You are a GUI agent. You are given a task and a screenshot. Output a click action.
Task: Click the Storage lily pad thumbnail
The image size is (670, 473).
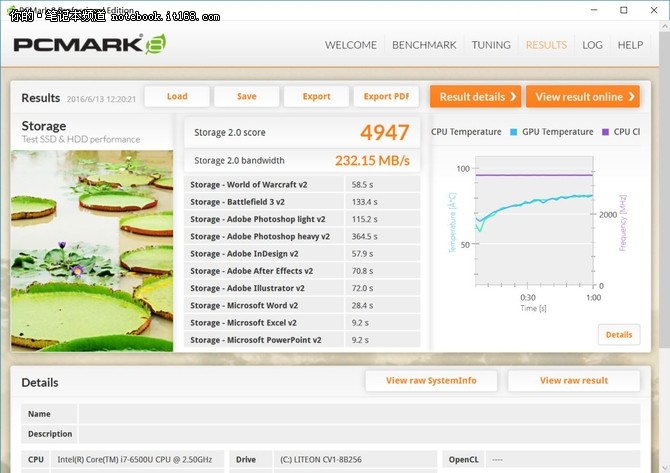point(92,251)
